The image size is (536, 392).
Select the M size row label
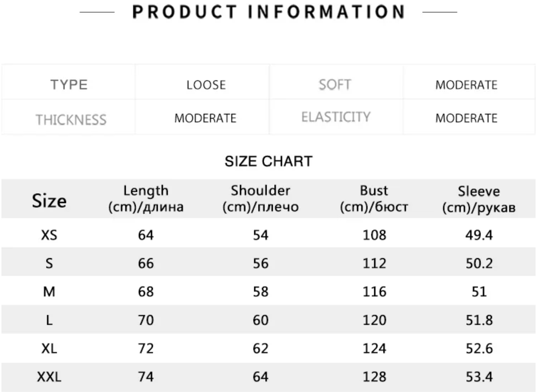point(49,292)
